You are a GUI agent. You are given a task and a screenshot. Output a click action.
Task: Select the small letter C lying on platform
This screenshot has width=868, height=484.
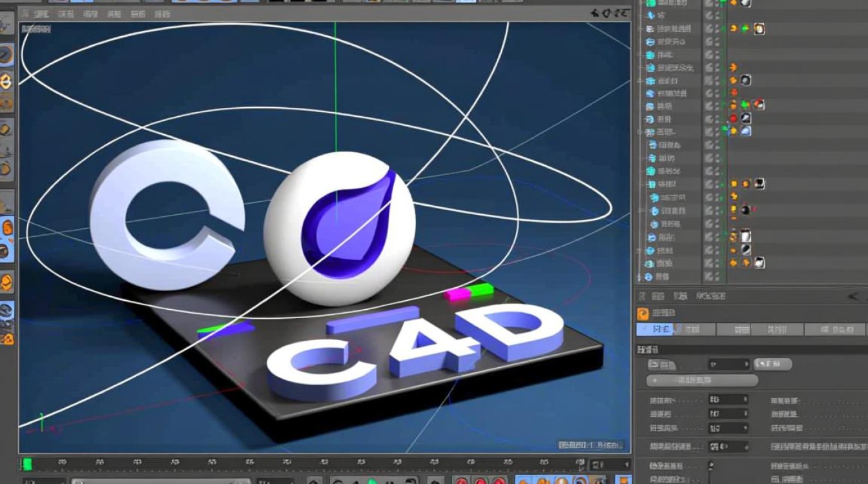(x=323, y=370)
